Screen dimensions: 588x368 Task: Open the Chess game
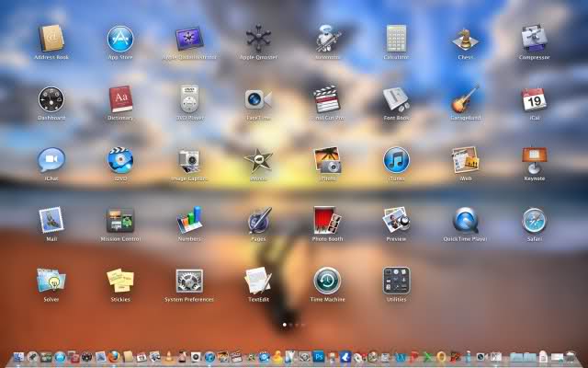click(x=466, y=39)
